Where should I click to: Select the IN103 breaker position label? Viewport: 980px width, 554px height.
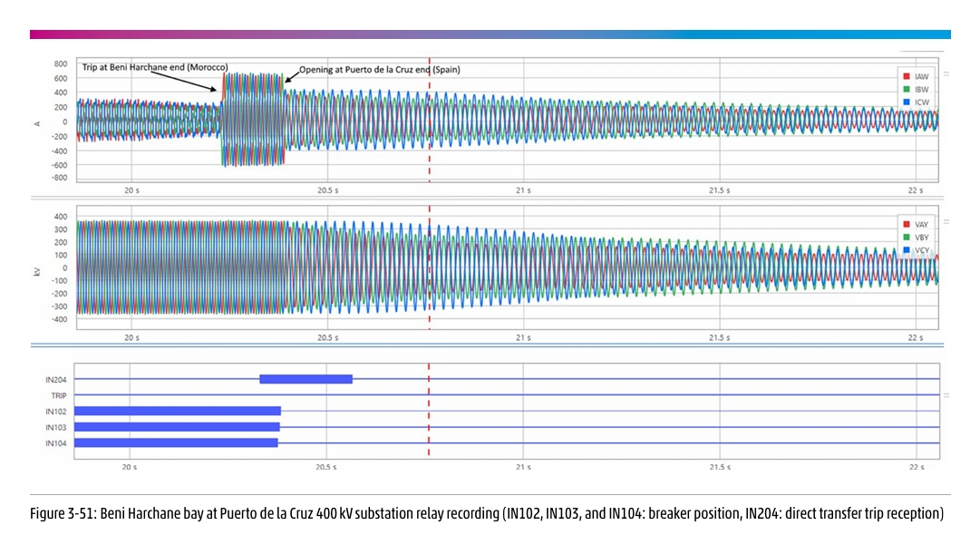(x=56, y=427)
